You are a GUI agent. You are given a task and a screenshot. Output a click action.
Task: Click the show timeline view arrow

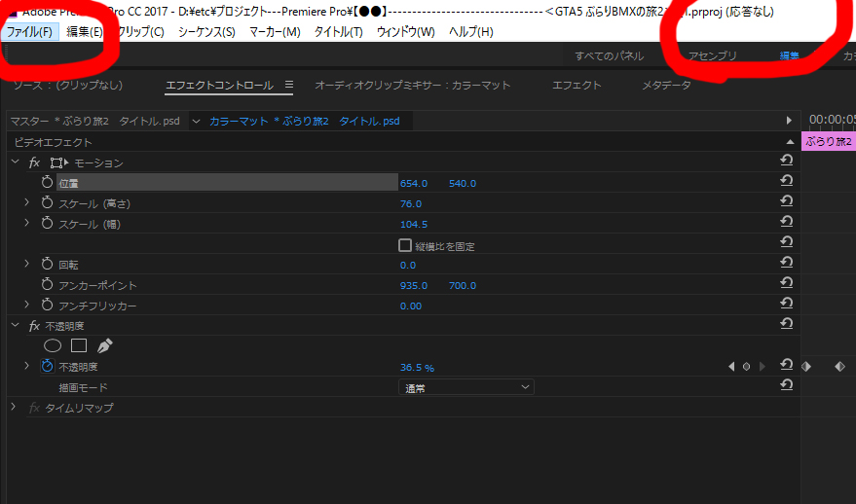[x=789, y=121]
